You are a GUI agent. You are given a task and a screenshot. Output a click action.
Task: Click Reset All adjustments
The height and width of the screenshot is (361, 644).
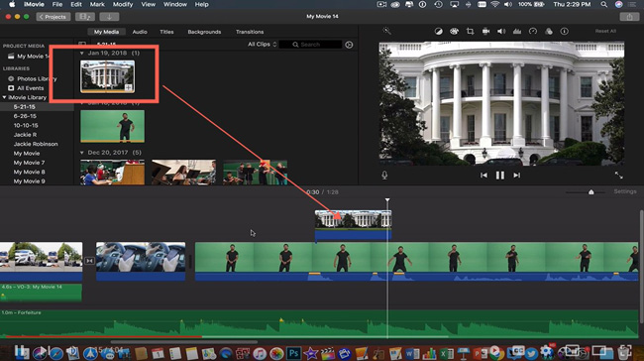coord(605,32)
